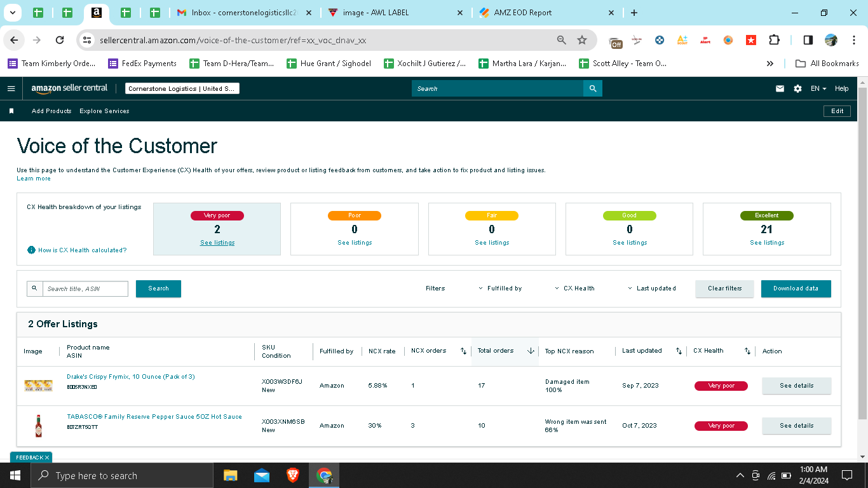Image resolution: width=868 pixels, height=488 pixels.
Task: Open the Help menu in Seller Central
Action: coord(841,89)
